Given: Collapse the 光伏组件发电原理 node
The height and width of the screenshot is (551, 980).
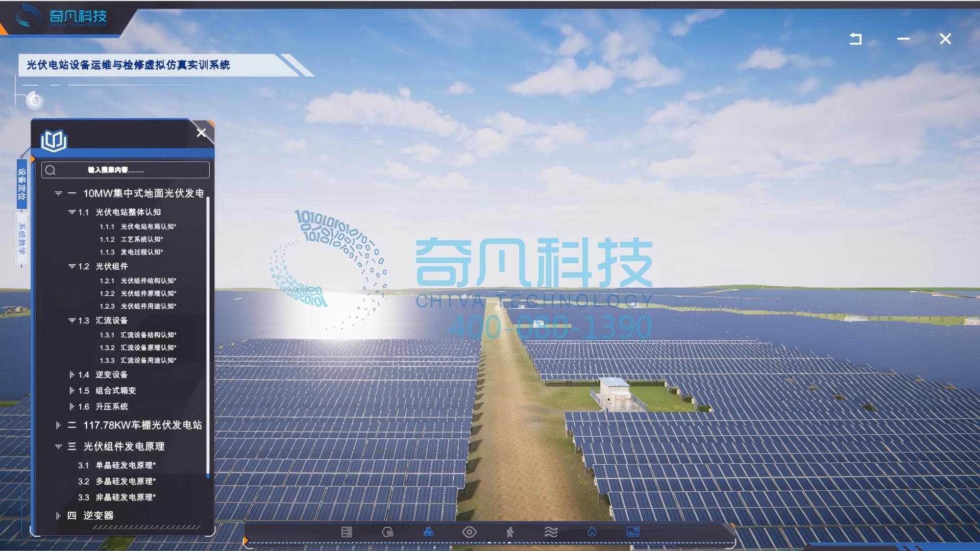Looking at the screenshot, I should click(58, 446).
